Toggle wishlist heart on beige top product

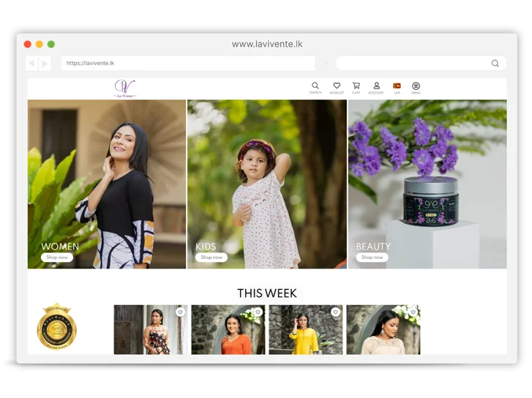[x=413, y=312]
